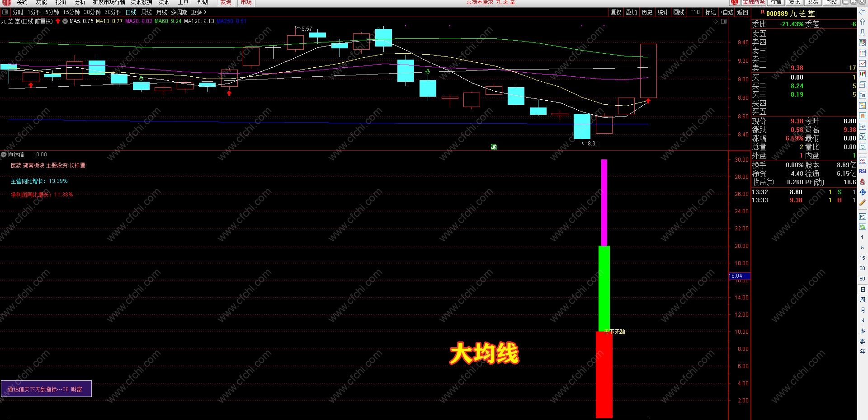868x420 pixels.
Task: Expand the round dropdown arrow beside MA5
Action: coord(65,21)
